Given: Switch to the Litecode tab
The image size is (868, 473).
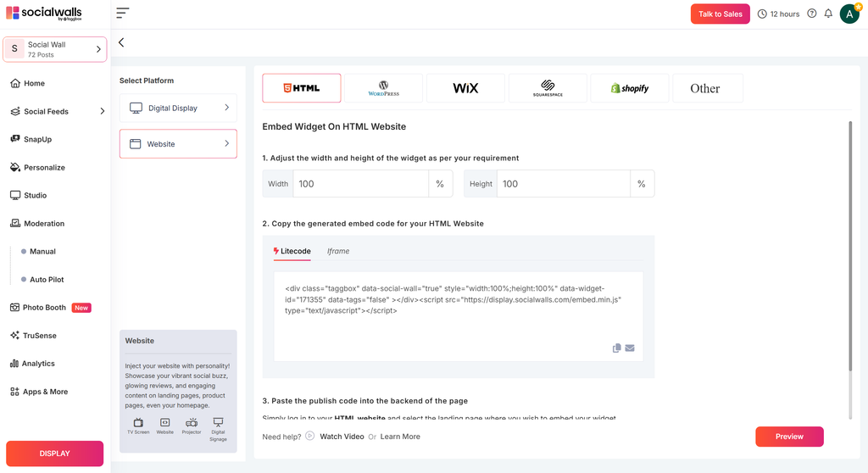Looking at the screenshot, I should 292,252.
